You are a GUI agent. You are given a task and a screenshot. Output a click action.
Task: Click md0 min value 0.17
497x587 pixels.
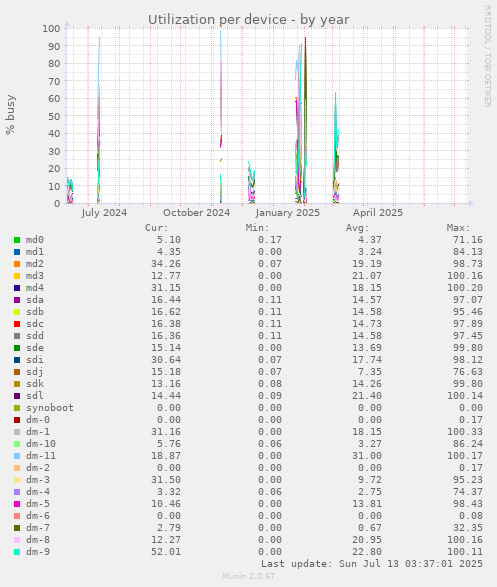pos(269,240)
